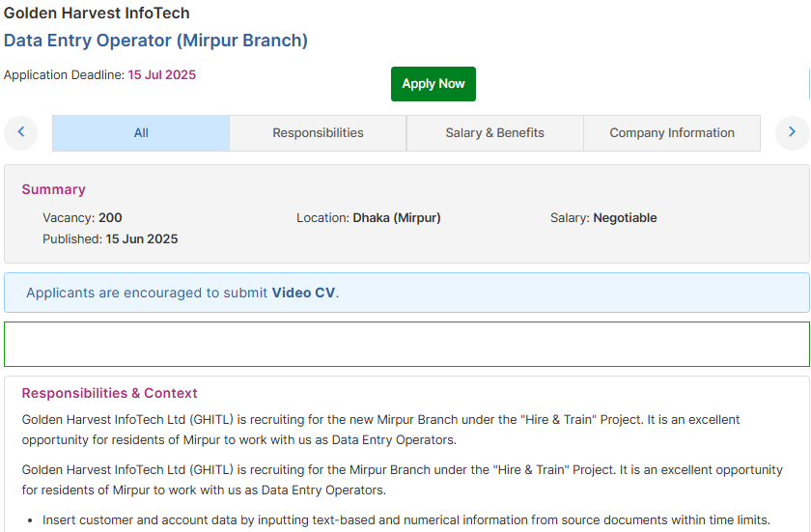This screenshot has width=811, height=532.
Task: Open the Video CV link
Action: click(303, 293)
